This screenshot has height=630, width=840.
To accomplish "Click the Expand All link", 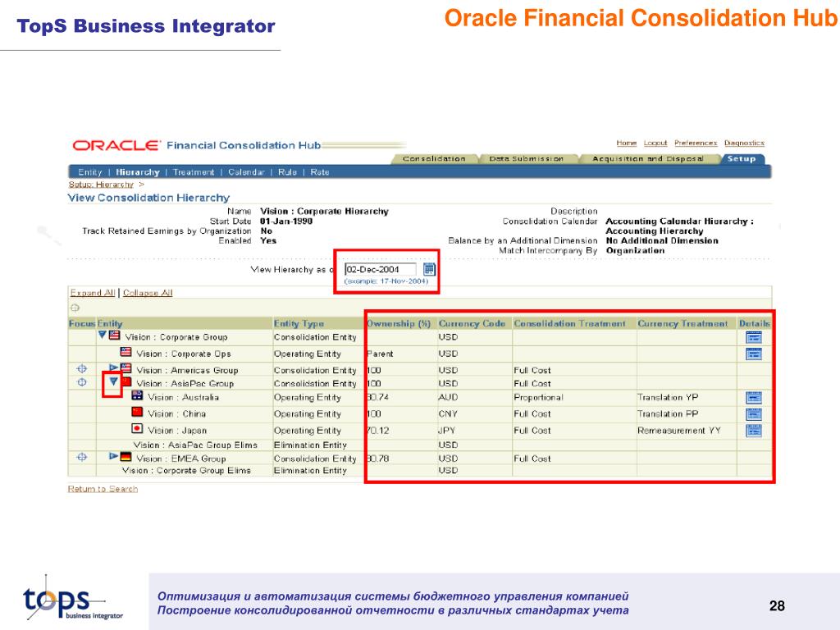I will pos(93,293).
